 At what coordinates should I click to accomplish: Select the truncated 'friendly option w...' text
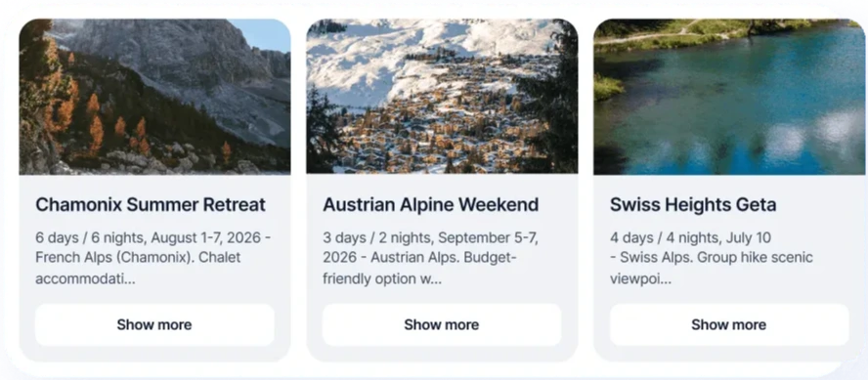pos(382,278)
